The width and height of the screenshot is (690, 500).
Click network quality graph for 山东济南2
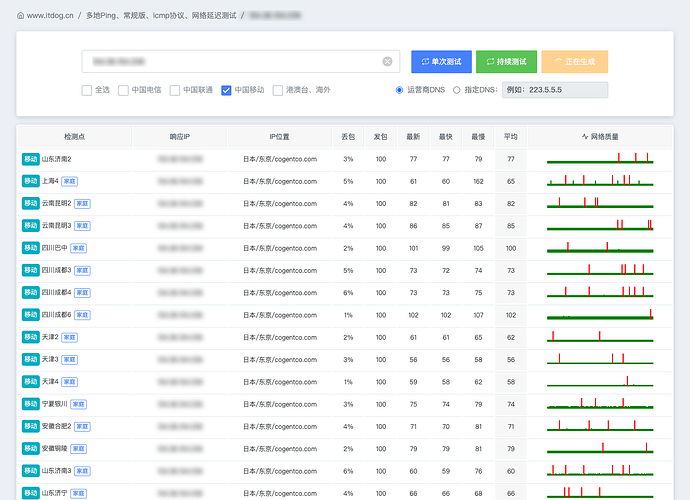600,158
